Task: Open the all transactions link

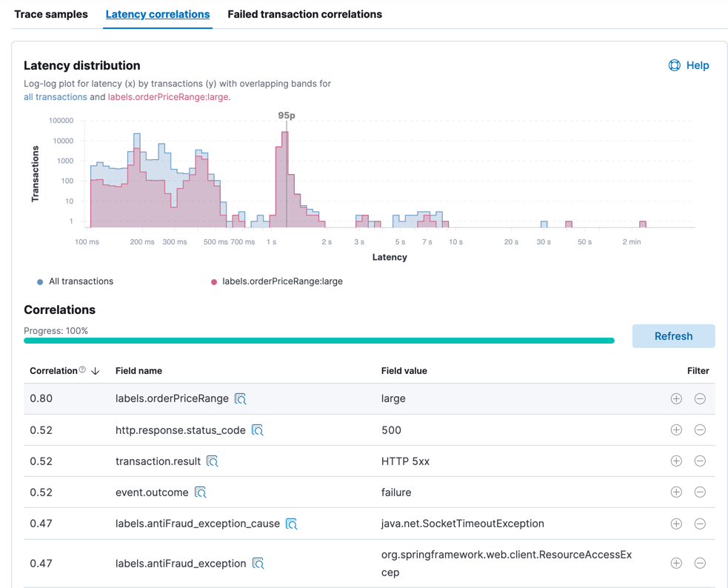Action: 55,97
